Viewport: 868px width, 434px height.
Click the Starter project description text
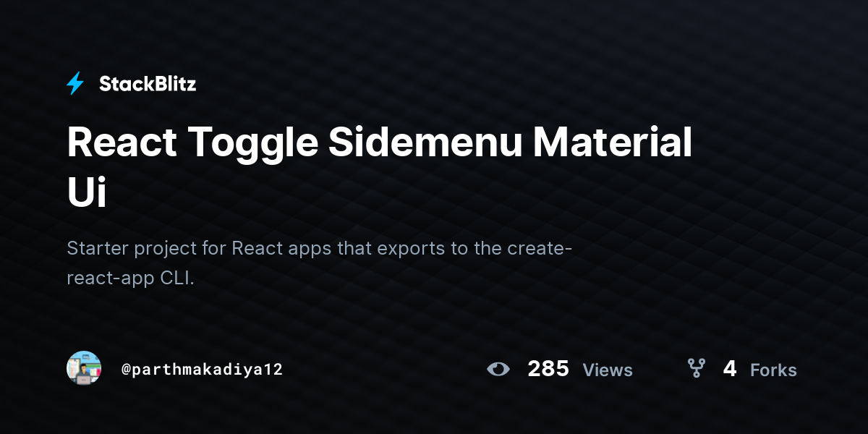point(320,263)
